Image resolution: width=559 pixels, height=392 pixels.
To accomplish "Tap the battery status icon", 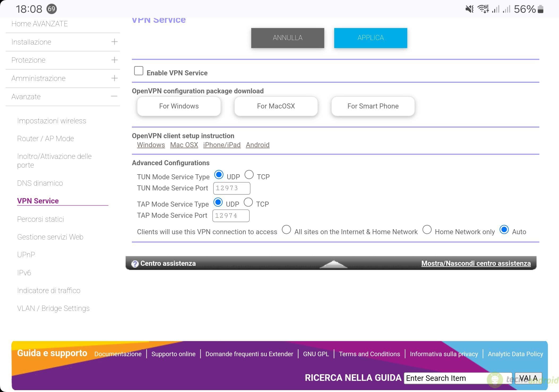I will coord(540,9).
